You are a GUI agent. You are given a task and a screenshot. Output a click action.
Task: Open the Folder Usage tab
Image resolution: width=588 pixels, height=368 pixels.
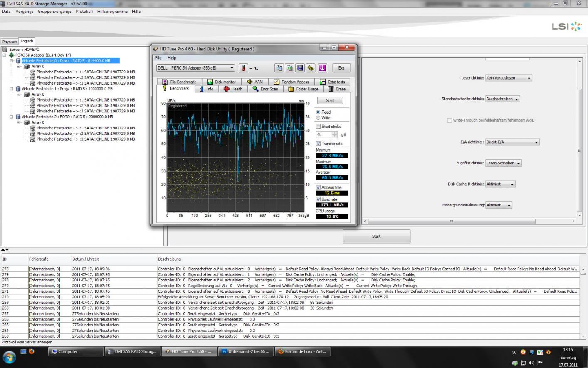[304, 89]
